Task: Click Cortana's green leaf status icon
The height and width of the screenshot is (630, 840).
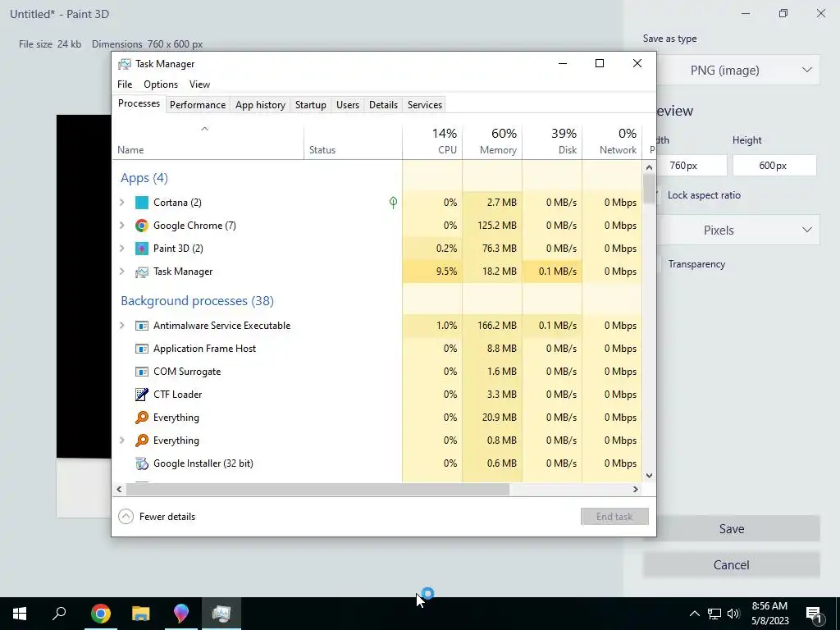Action: [x=393, y=202]
